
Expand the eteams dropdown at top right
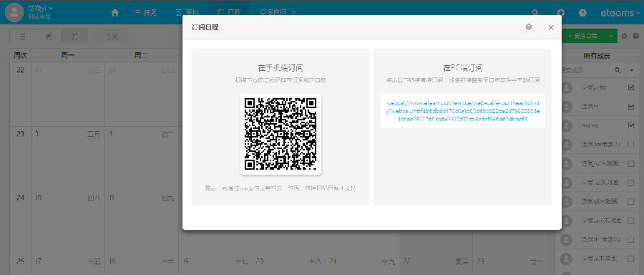click(x=620, y=13)
